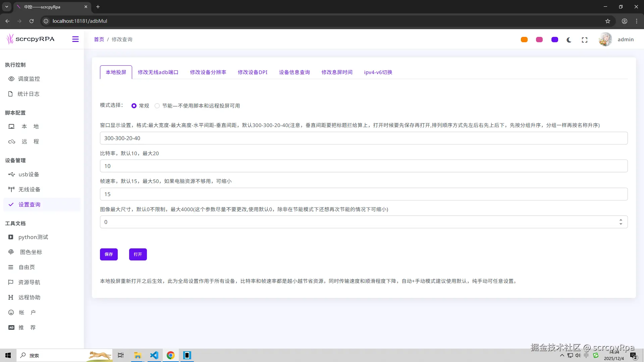This screenshot has height=362, width=644.
Task: Toggle dark mode moon icon
Action: coord(569,40)
